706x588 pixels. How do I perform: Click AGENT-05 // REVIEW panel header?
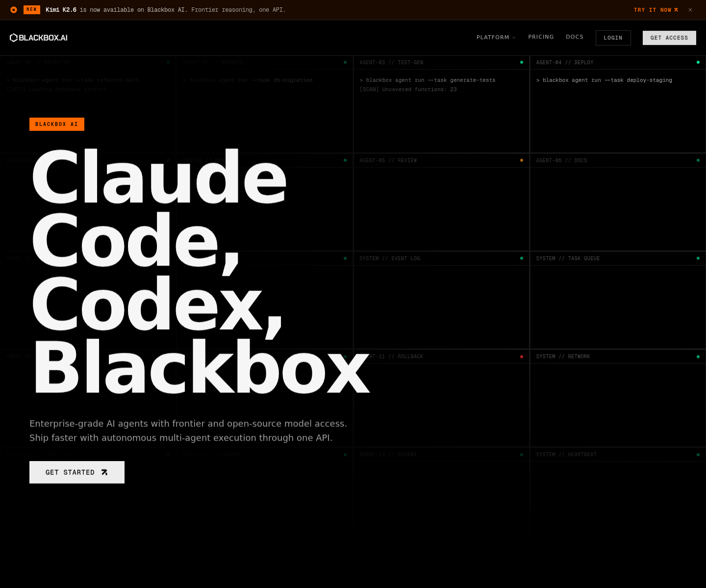[x=441, y=161]
